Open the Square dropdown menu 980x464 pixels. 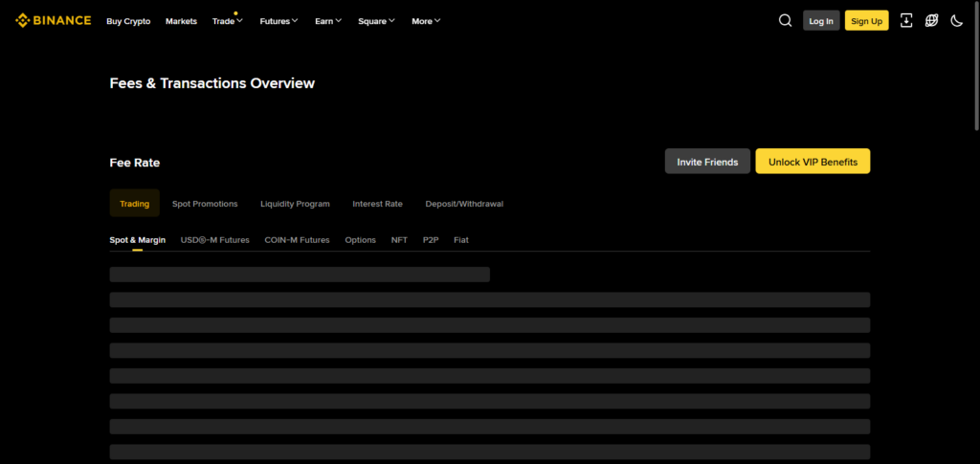376,21
